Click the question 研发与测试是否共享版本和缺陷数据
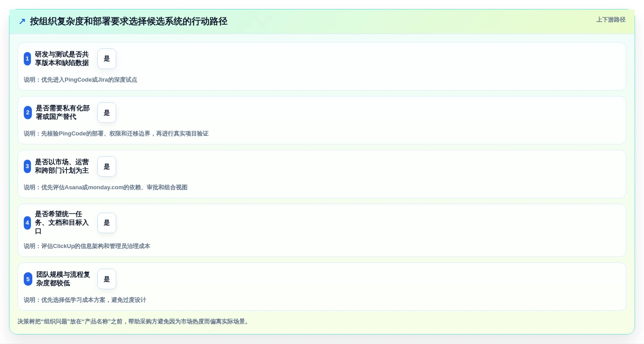644x344 pixels. click(x=62, y=59)
